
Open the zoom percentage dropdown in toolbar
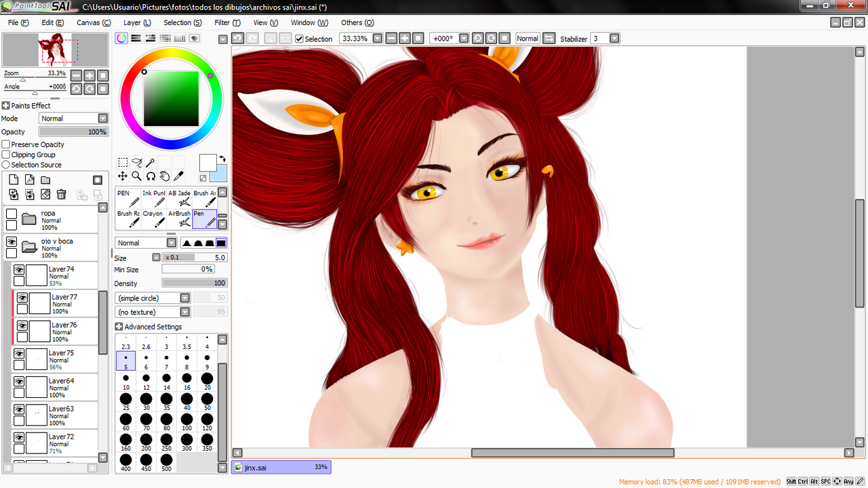tap(378, 39)
